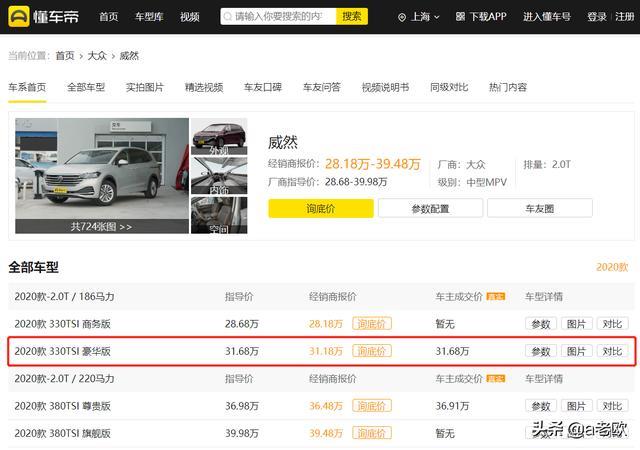Click 31.18万 dealer price of 豪华版
Image resolution: width=640 pixels, height=450 pixels.
click(x=326, y=351)
